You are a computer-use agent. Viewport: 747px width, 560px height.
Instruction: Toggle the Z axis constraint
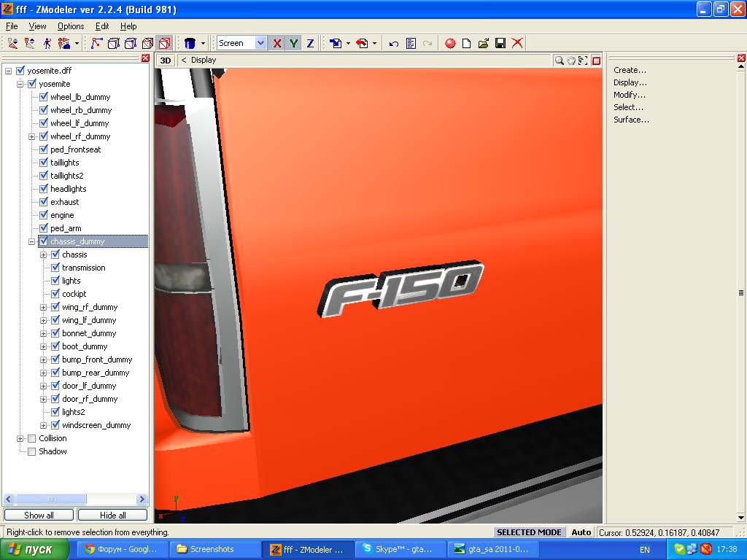310,43
